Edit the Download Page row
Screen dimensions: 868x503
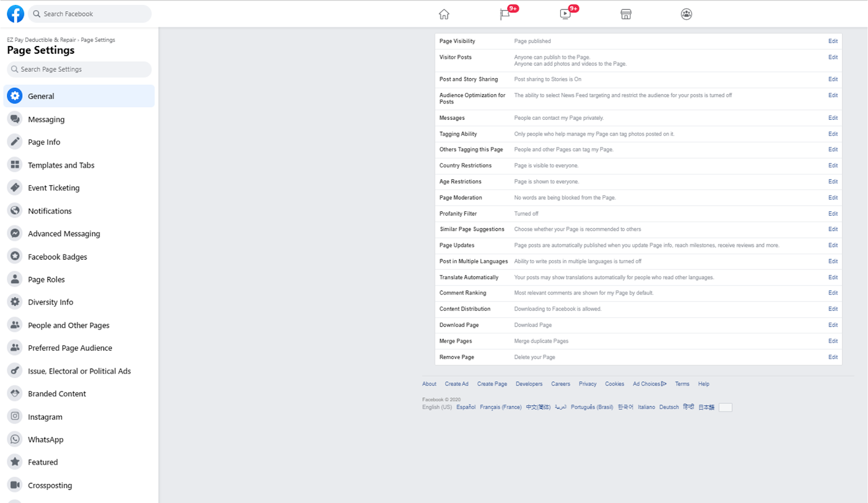tap(833, 325)
